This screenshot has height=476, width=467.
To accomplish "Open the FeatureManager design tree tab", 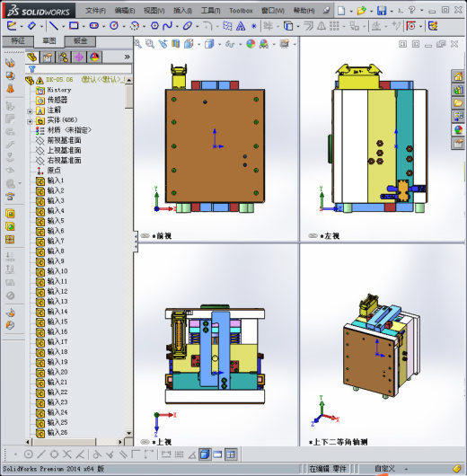I will point(32,57).
